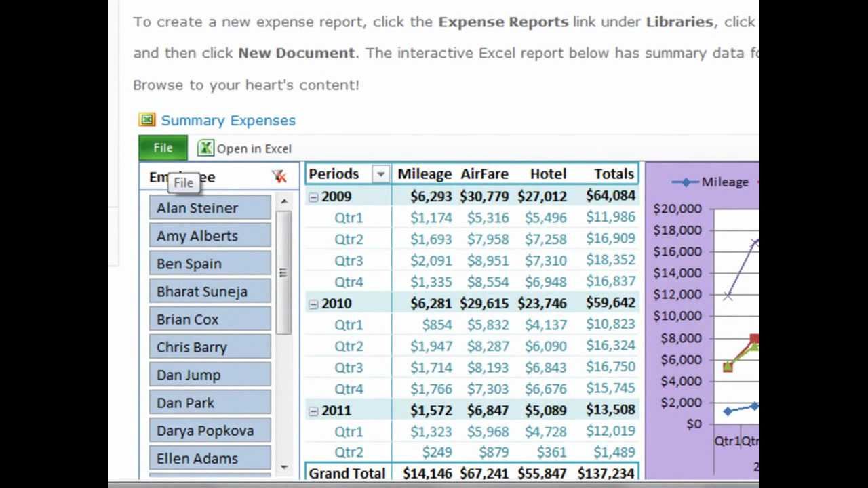Click the Excel icon beside Summary Expenses

[x=147, y=120]
